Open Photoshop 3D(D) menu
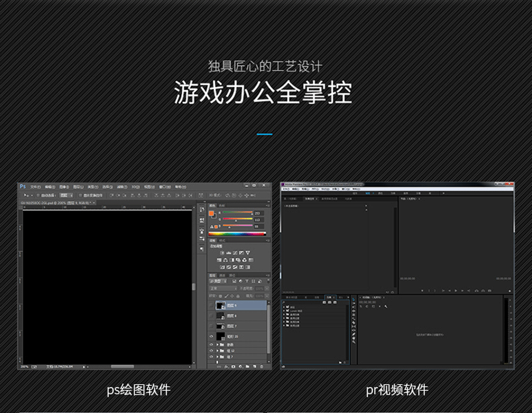 click(x=135, y=187)
